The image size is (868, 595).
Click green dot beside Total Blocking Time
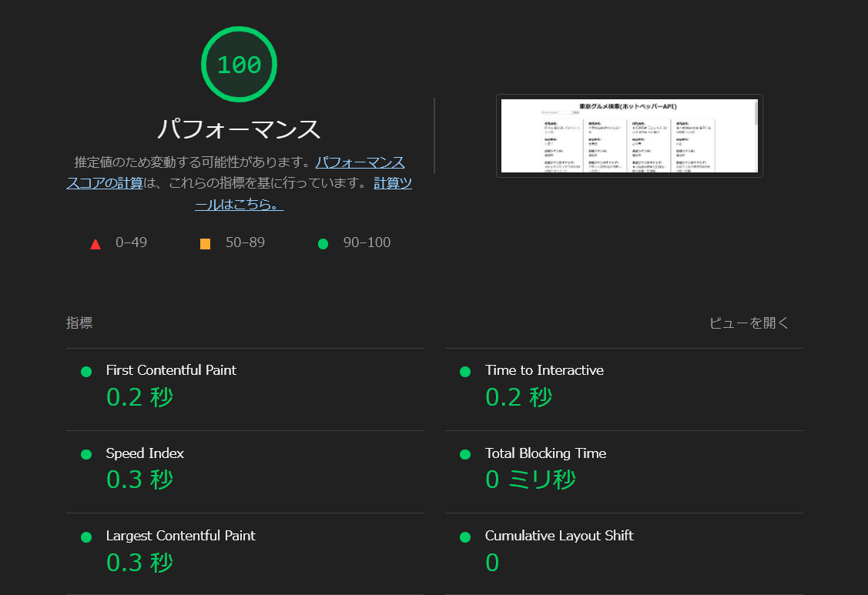click(x=465, y=454)
